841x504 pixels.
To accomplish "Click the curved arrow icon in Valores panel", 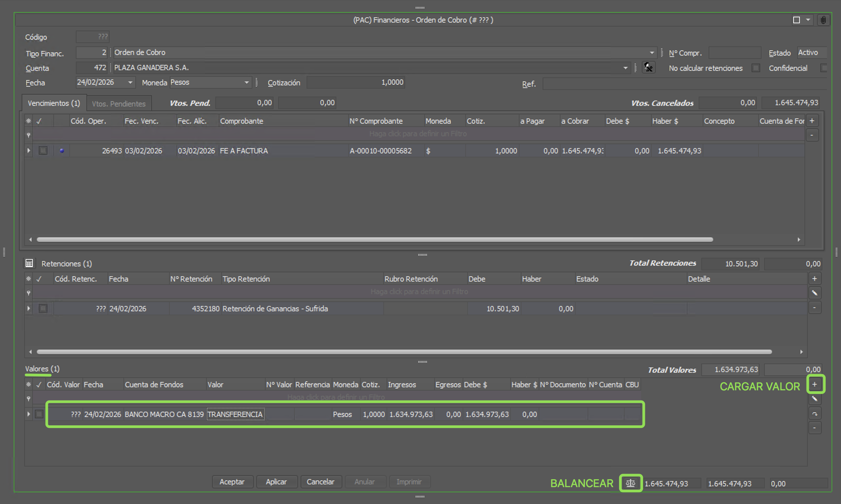I will click(815, 414).
